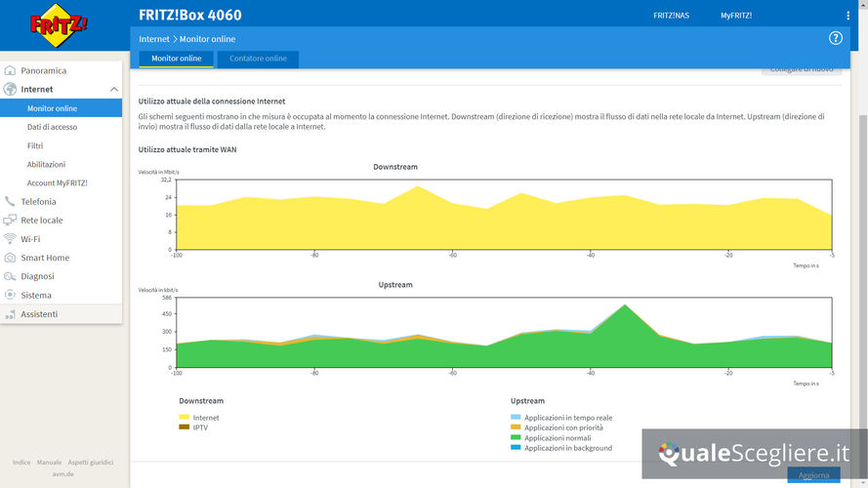Image resolution: width=868 pixels, height=488 pixels.
Task: Click the Diagnosi icon in the sidebar
Action: click(x=11, y=276)
